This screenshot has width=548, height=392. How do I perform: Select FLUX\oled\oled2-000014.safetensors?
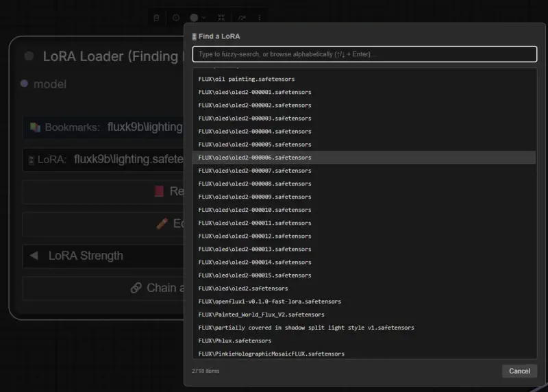(364, 262)
